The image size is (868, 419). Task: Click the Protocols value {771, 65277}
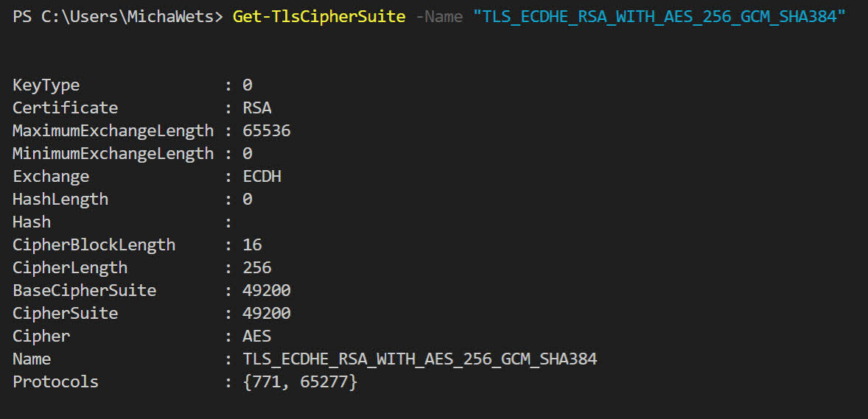300,382
